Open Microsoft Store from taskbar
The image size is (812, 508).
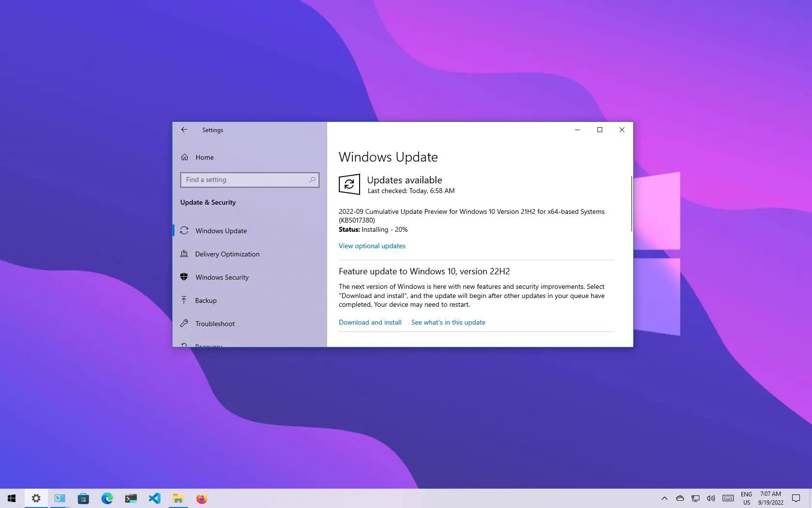click(83, 498)
